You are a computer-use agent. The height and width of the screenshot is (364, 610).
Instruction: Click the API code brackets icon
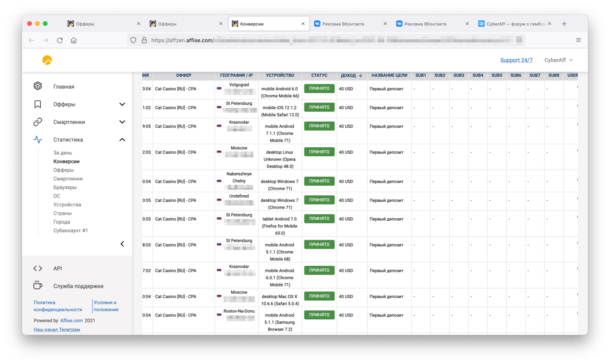click(38, 268)
